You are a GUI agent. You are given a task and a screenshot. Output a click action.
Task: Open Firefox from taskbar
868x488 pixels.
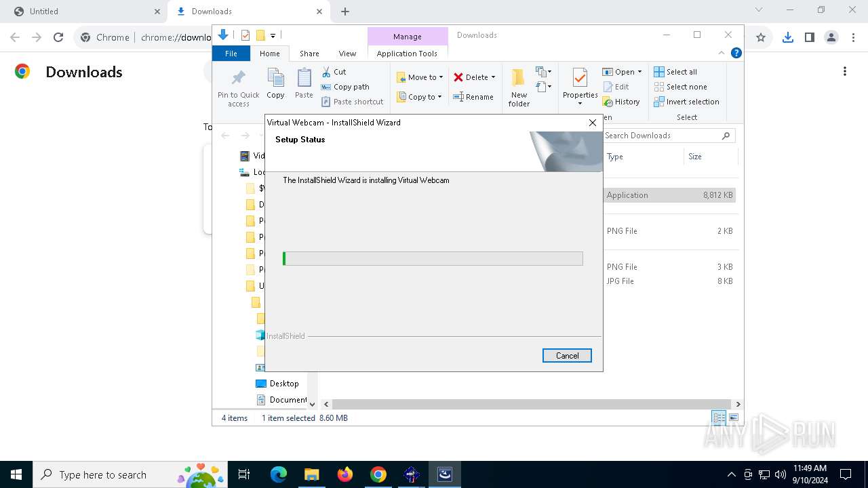[x=345, y=474]
